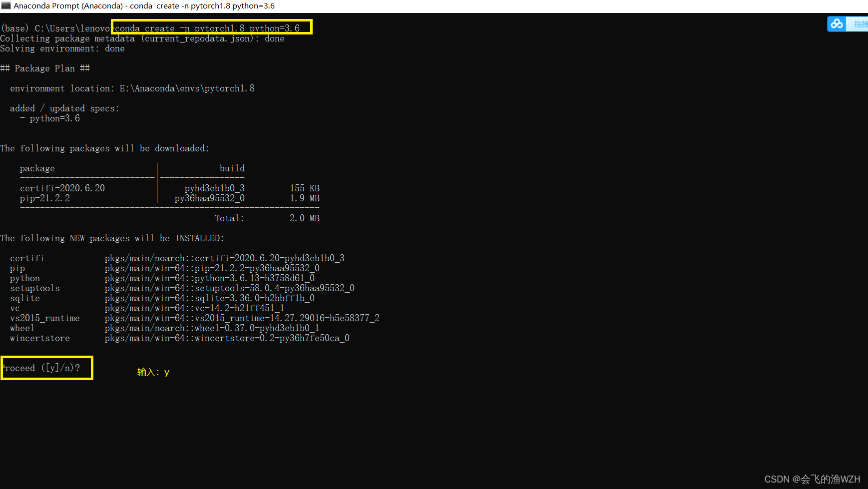Click the Anaconda Prompt title bar icon
The height and width of the screenshot is (489, 868).
(x=6, y=5)
